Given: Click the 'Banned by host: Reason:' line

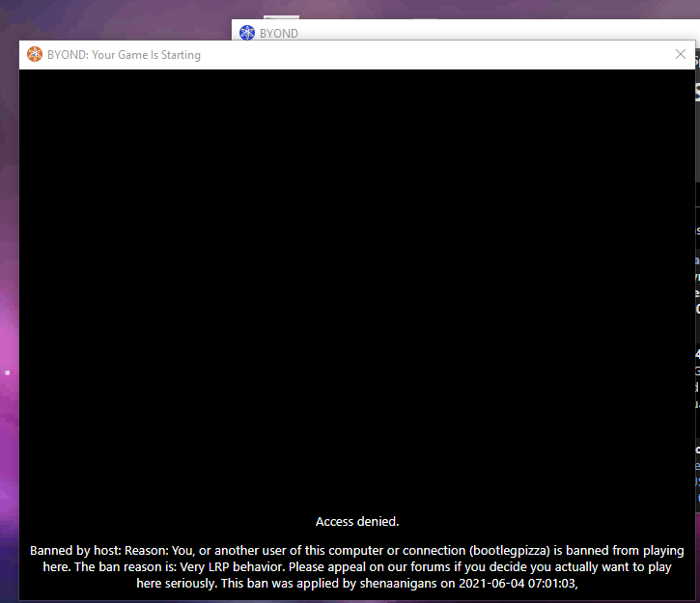Looking at the screenshot, I should [356, 551].
